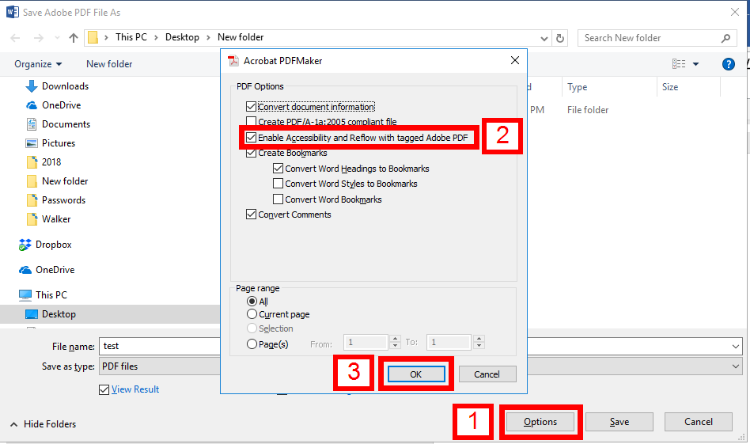Open the Organize menu
This screenshot has height=444, width=750.
point(38,64)
